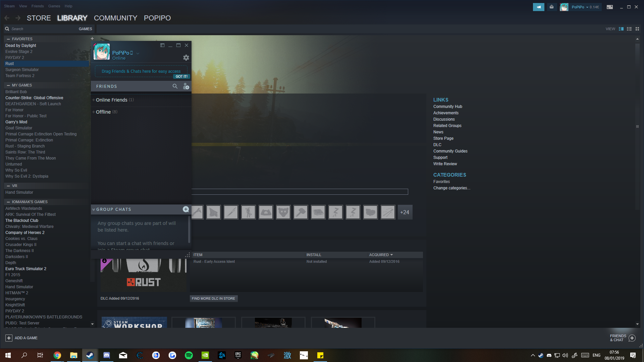This screenshot has width=644, height=362.
Task: Add a category with the plus icon above Favorites
Action: tap(92, 39)
